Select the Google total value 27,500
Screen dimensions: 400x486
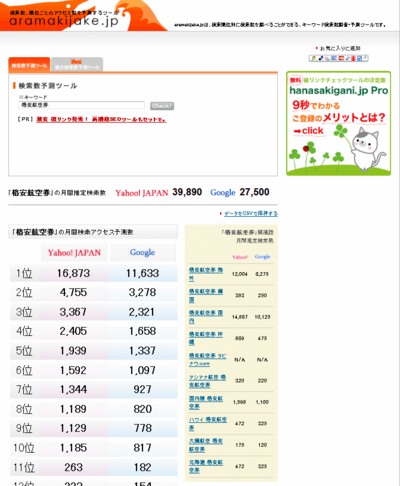(x=254, y=192)
